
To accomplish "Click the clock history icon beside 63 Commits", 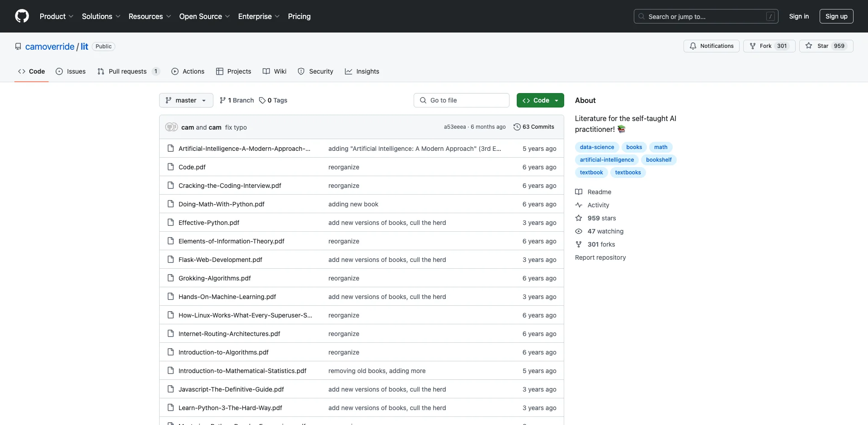I will [x=517, y=127].
